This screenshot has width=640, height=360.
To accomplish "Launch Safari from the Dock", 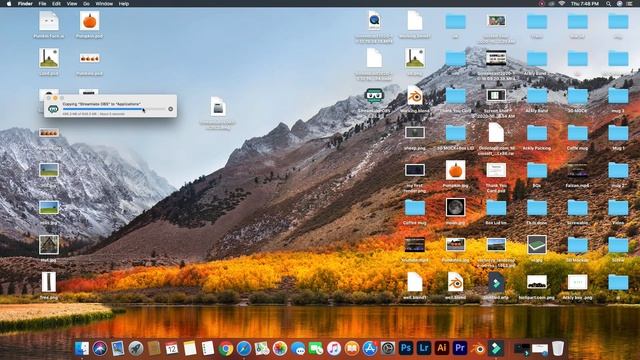I will click(x=244, y=349).
